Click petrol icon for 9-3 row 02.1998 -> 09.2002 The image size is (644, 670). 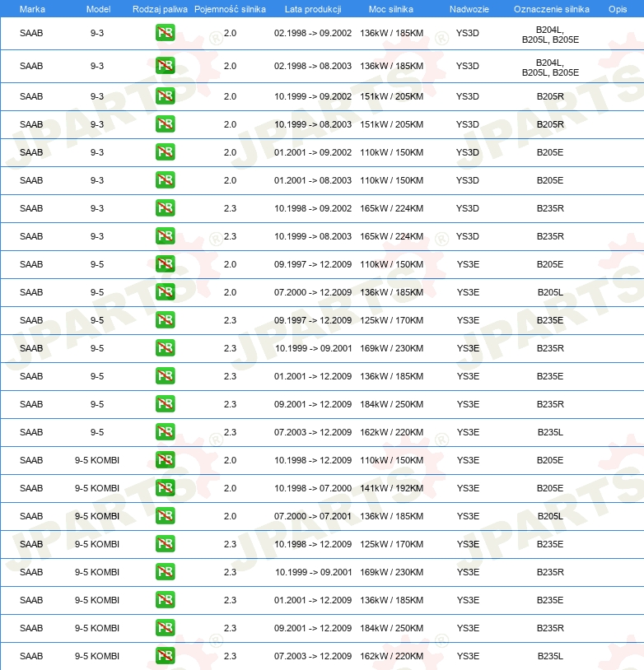pos(165,33)
